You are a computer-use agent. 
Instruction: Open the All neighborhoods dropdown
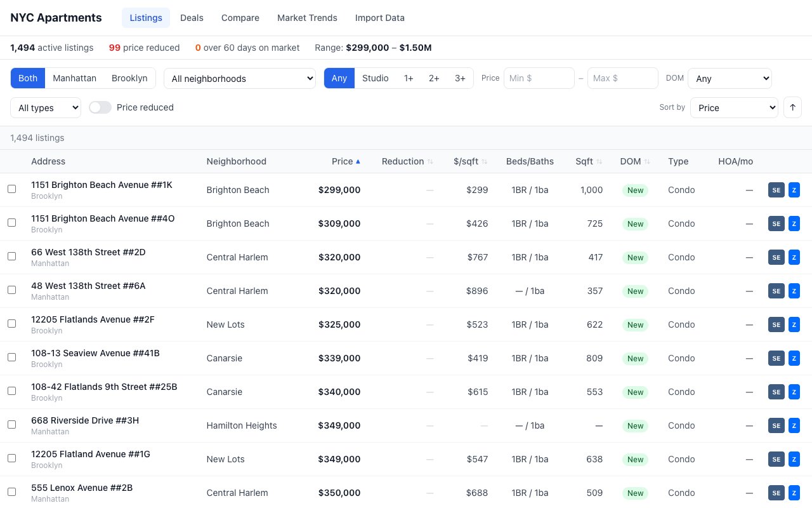(240, 78)
